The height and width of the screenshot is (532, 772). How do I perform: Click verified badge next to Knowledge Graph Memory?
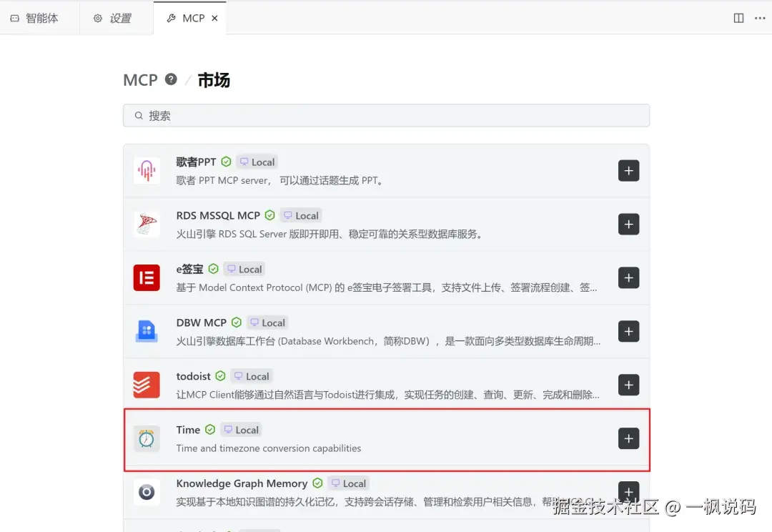click(x=317, y=483)
